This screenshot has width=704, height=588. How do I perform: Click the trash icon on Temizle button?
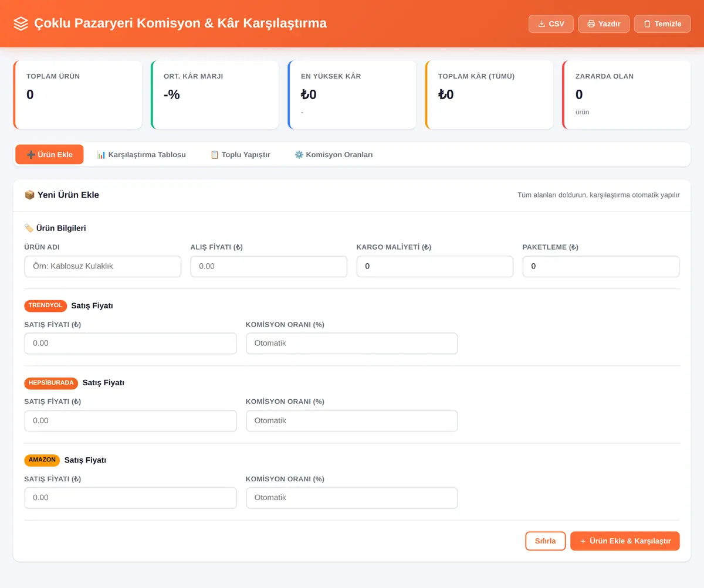click(x=647, y=24)
